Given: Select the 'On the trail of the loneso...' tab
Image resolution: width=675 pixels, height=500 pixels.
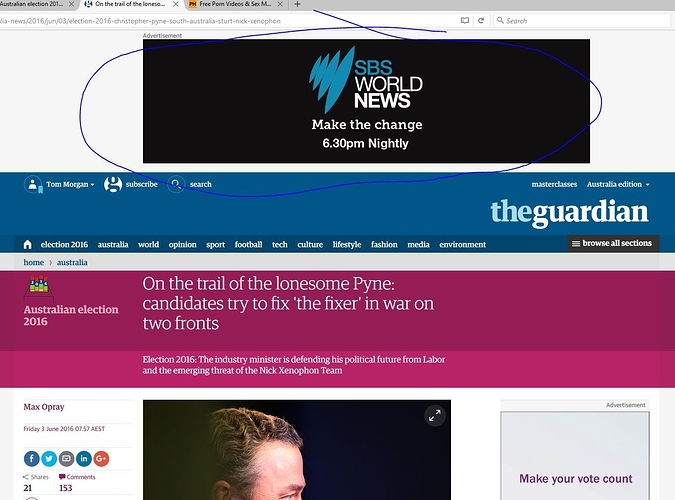Looking at the screenshot, I should point(130,4).
